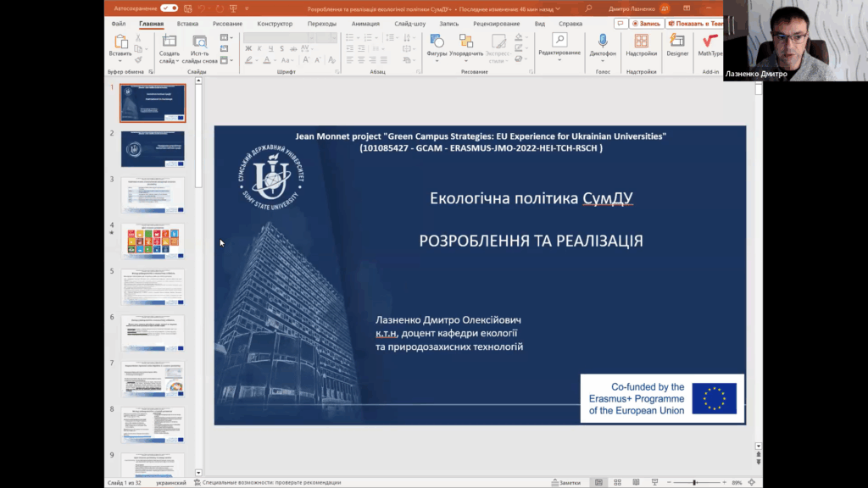Image resolution: width=868 pixels, height=488 pixels.
Task: Open the Рисование group dialog launcher
Action: pyautogui.click(x=531, y=72)
